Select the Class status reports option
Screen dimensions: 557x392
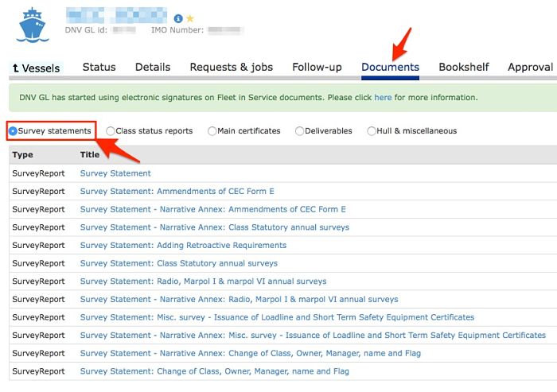[x=111, y=131]
